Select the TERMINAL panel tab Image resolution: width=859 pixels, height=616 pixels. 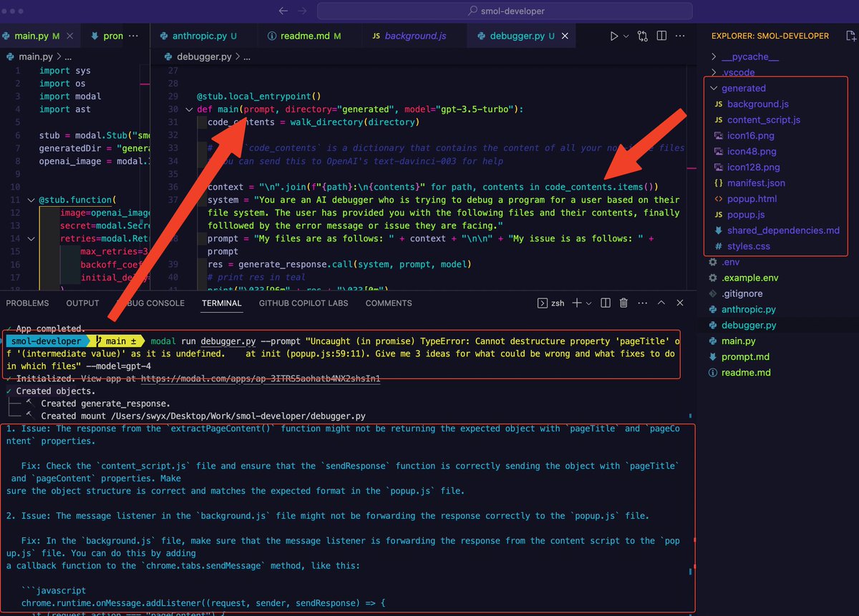pos(222,303)
